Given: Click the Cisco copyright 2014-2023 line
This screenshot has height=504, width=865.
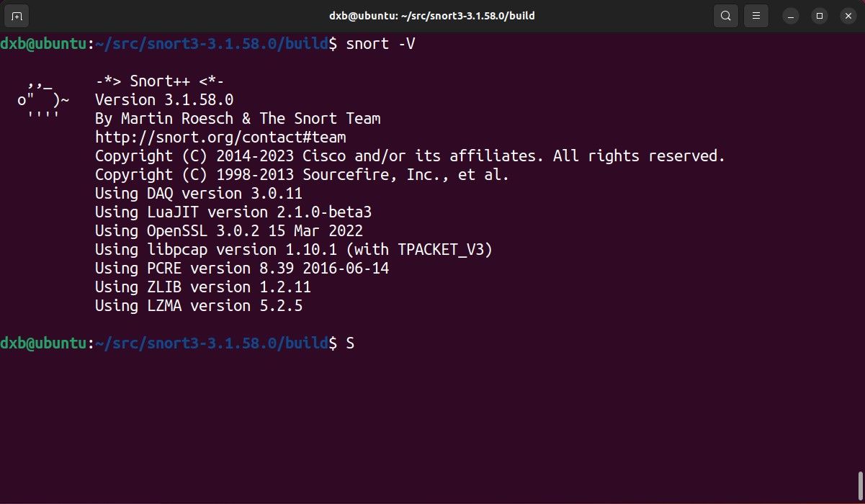Looking at the screenshot, I should click(x=410, y=156).
